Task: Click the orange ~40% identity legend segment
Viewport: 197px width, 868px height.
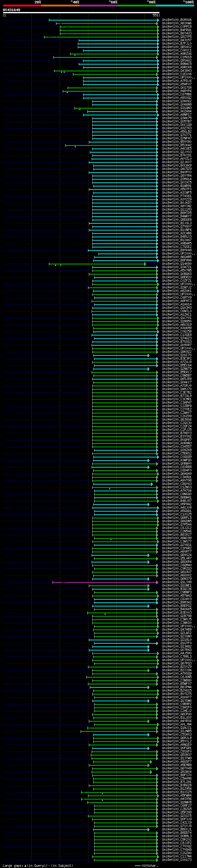Action: coord(60,6)
